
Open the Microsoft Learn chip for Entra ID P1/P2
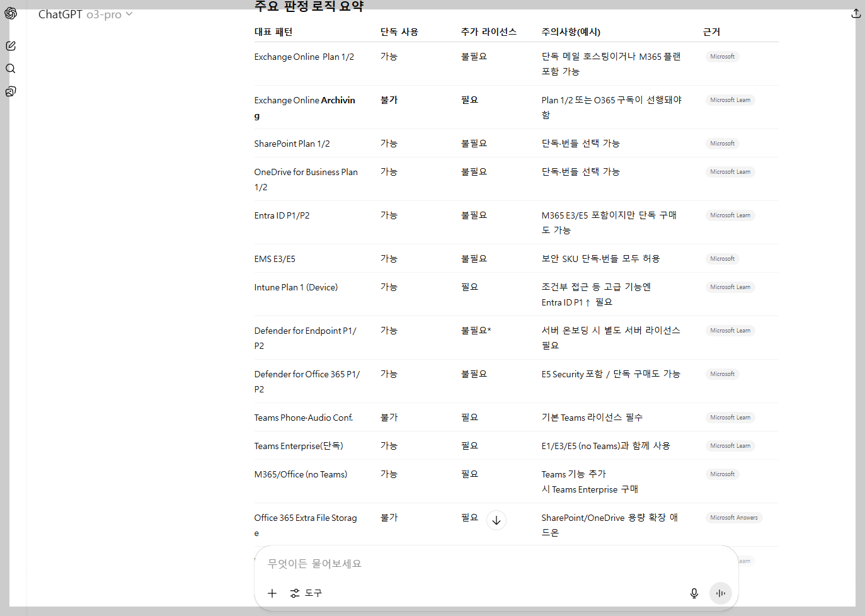pos(730,215)
